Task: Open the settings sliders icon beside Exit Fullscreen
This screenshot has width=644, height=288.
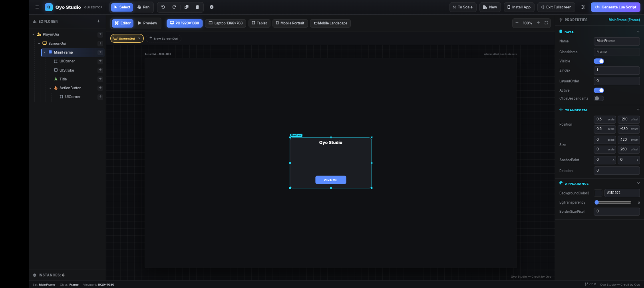Action: coord(583,7)
